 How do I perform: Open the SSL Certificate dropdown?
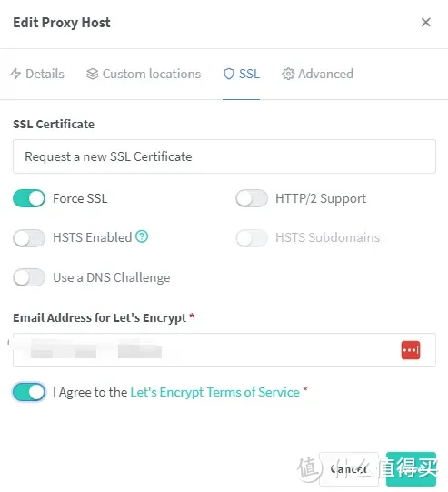[224, 156]
